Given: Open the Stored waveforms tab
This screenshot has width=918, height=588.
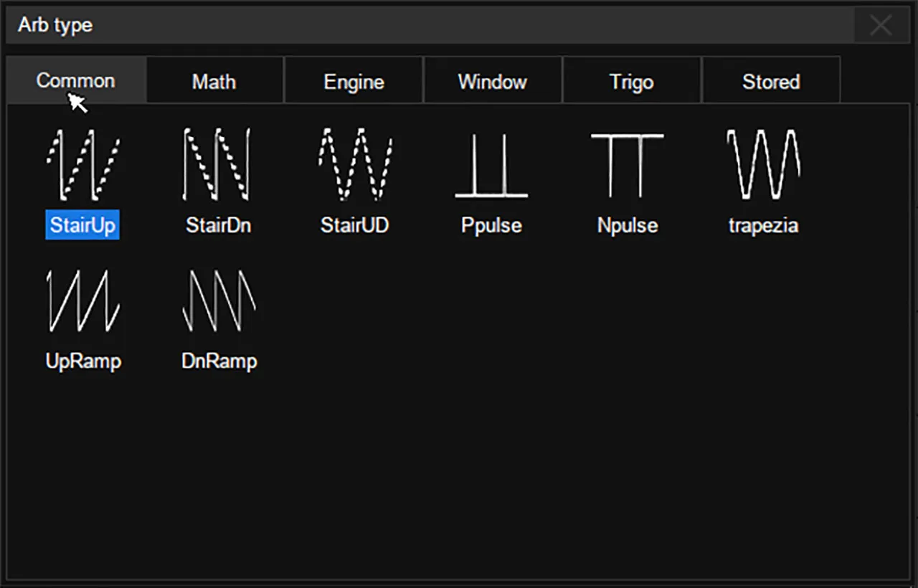Looking at the screenshot, I should (x=771, y=82).
